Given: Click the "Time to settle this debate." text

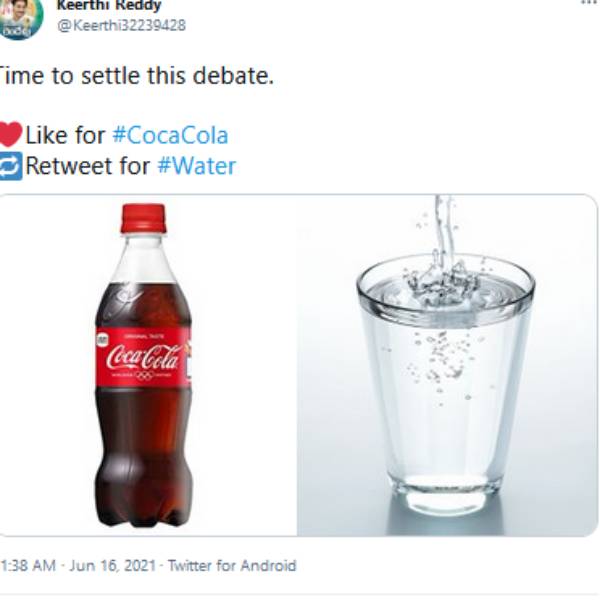Looking at the screenshot, I should (x=135, y=76).
